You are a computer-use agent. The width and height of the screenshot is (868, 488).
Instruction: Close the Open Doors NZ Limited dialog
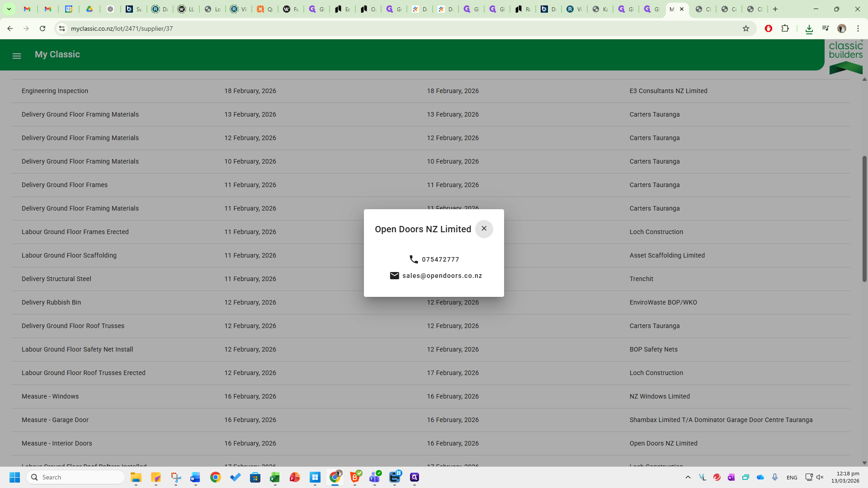[x=484, y=229]
